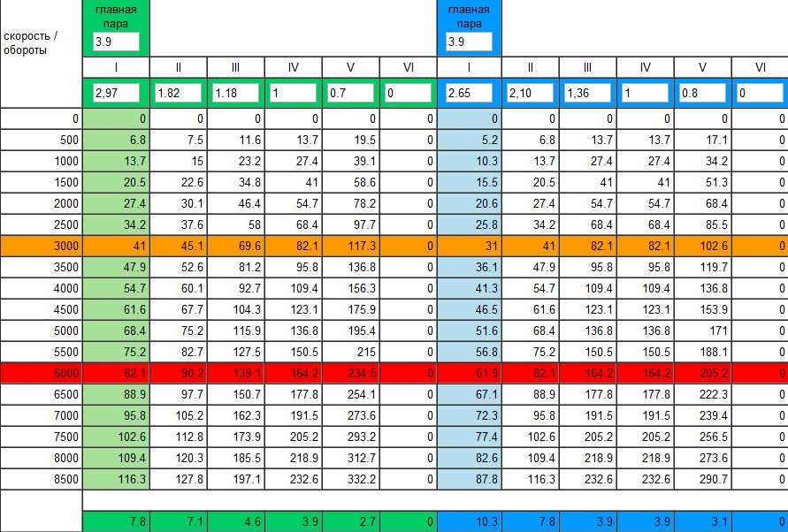The width and height of the screenshot is (788, 532).
Task: Click the blue главная пара 3.9 input
Action: click(x=469, y=42)
